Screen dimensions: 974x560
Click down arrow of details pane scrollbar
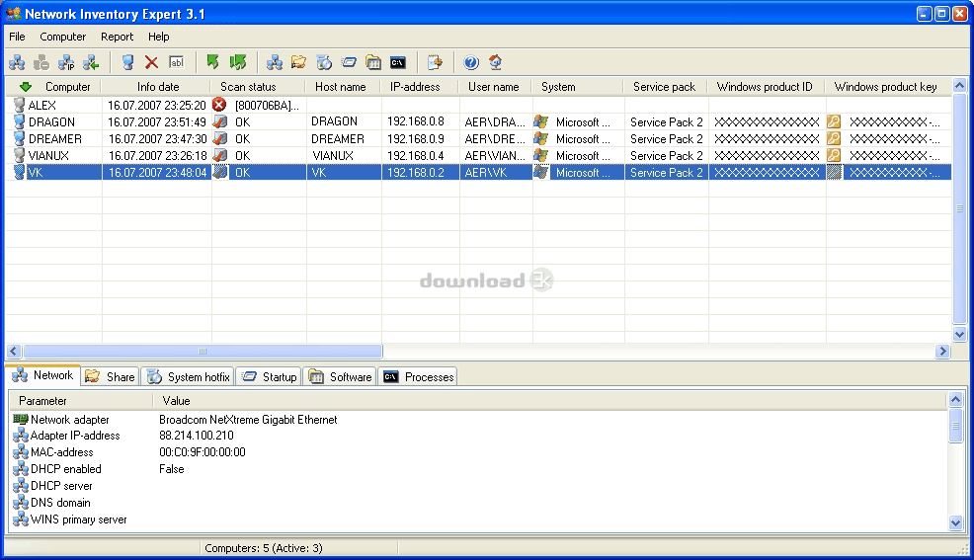click(x=956, y=523)
